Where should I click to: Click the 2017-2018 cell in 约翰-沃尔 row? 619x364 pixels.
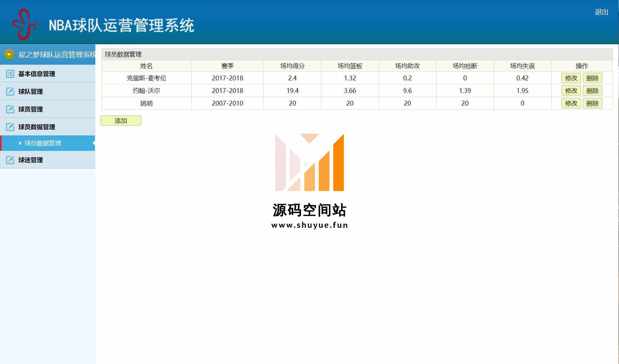point(227,91)
